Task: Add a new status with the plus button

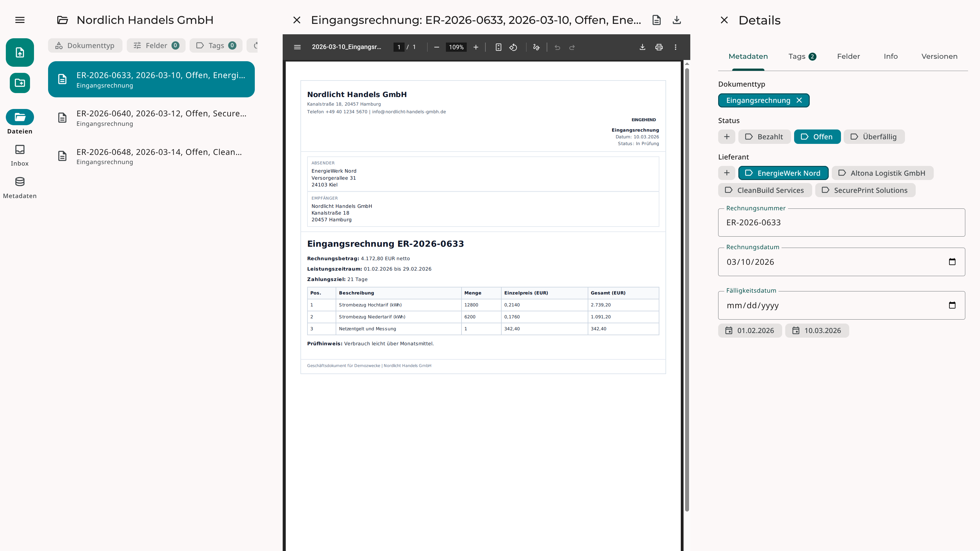Action: tap(727, 137)
